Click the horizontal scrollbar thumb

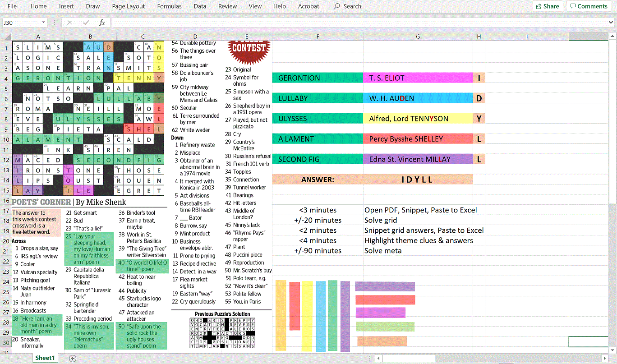coord(409,359)
